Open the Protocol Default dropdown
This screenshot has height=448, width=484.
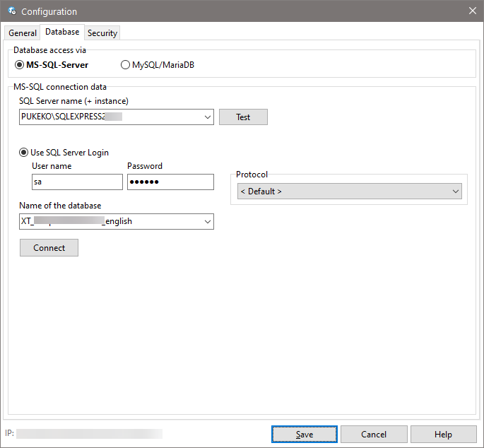click(349, 191)
